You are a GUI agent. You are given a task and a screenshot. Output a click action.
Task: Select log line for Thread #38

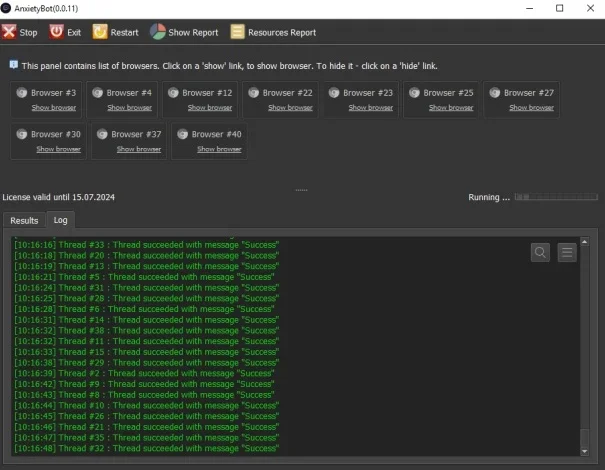(x=147, y=331)
